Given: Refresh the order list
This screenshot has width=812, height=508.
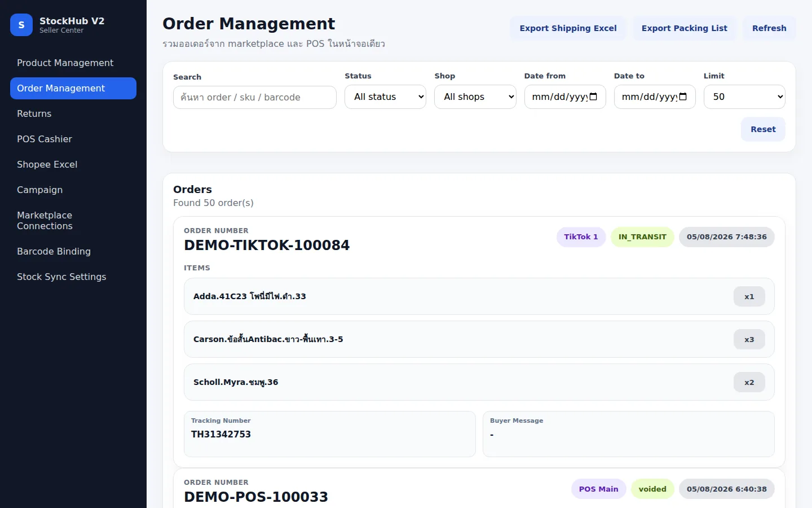Looking at the screenshot, I should coord(769,28).
